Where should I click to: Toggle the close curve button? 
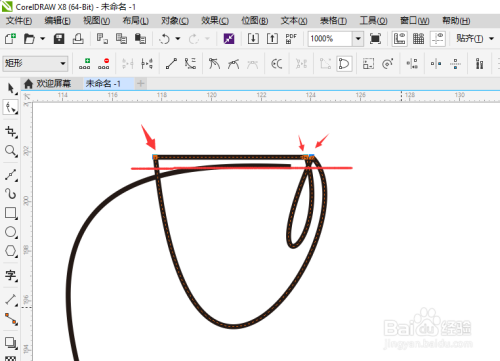344,63
